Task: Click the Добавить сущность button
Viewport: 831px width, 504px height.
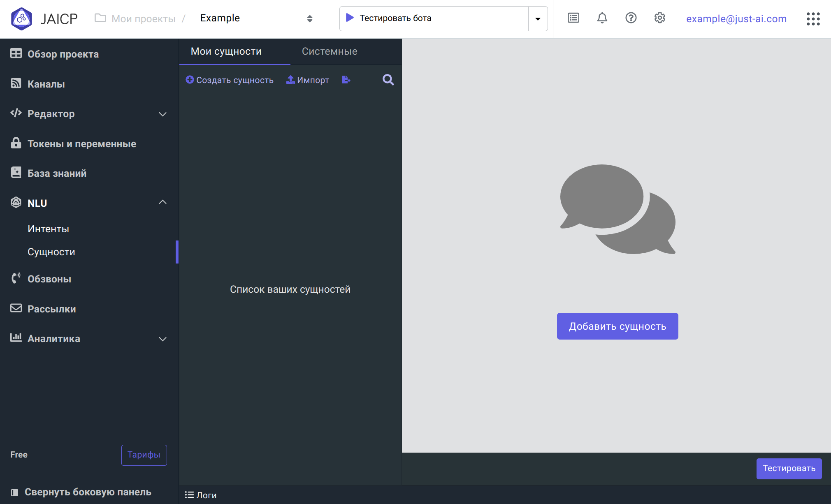Action: click(x=617, y=326)
